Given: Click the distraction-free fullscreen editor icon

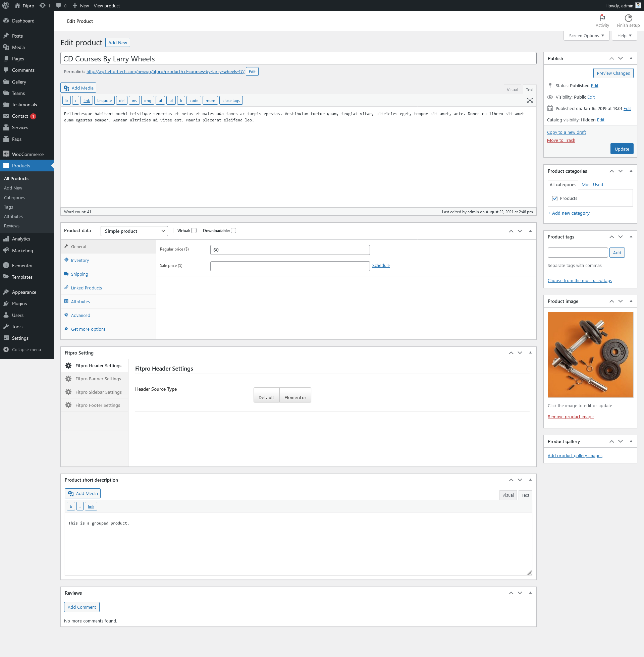Looking at the screenshot, I should [530, 100].
